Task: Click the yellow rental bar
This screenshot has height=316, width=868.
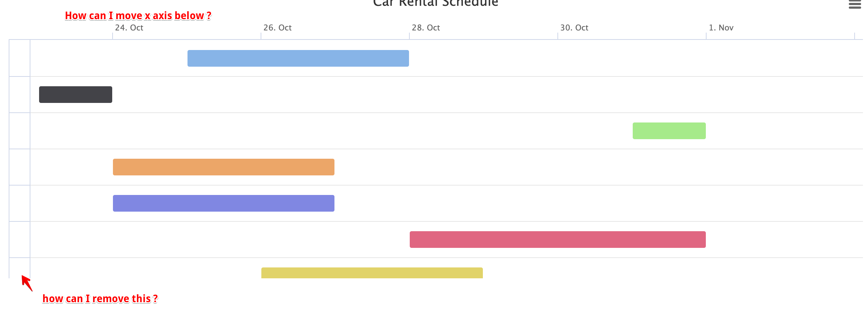Action: click(372, 273)
